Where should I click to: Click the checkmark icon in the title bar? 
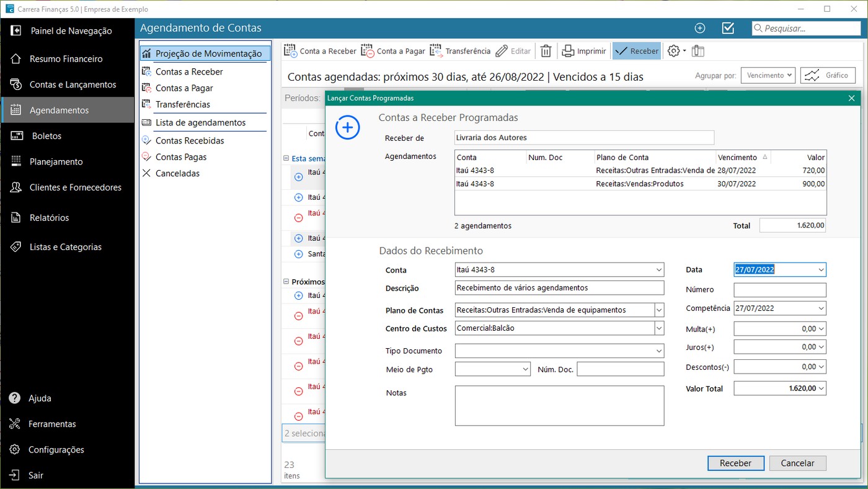tap(728, 28)
